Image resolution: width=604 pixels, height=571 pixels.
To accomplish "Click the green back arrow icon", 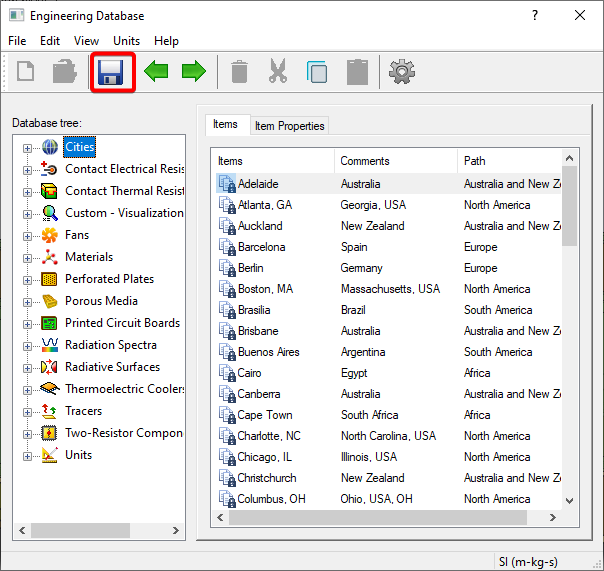I will point(156,72).
